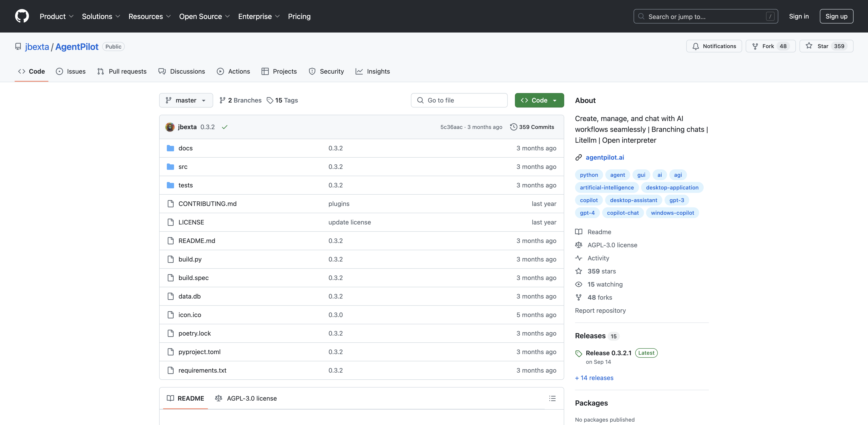Click the Report repository link
The width and height of the screenshot is (868, 425).
pyautogui.click(x=600, y=311)
